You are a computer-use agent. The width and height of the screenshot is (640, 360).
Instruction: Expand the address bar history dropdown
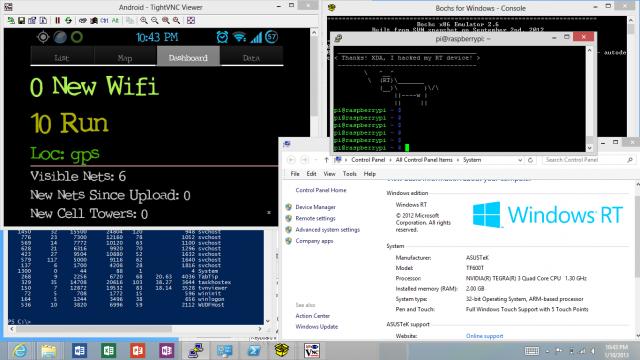(520, 160)
